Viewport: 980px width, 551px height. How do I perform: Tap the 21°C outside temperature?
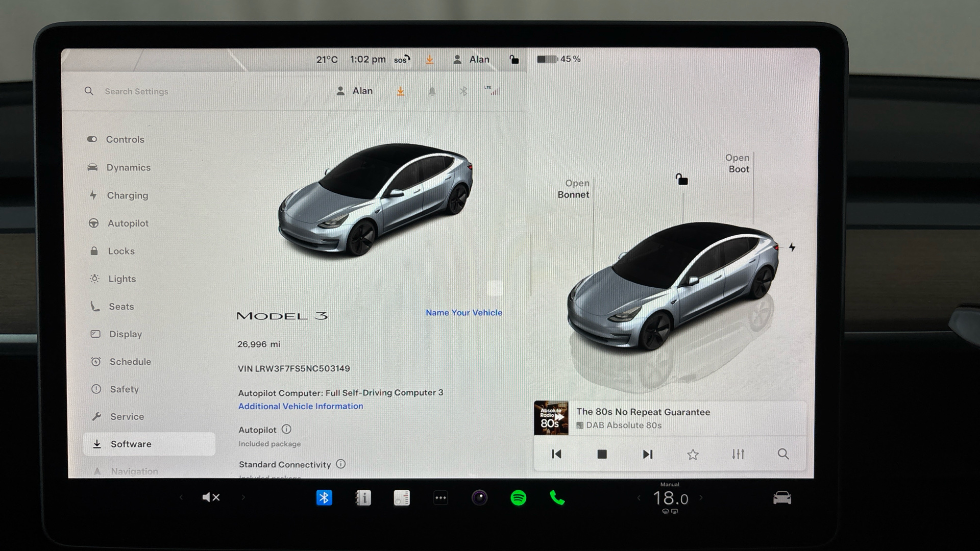pyautogui.click(x=327, y=60)
